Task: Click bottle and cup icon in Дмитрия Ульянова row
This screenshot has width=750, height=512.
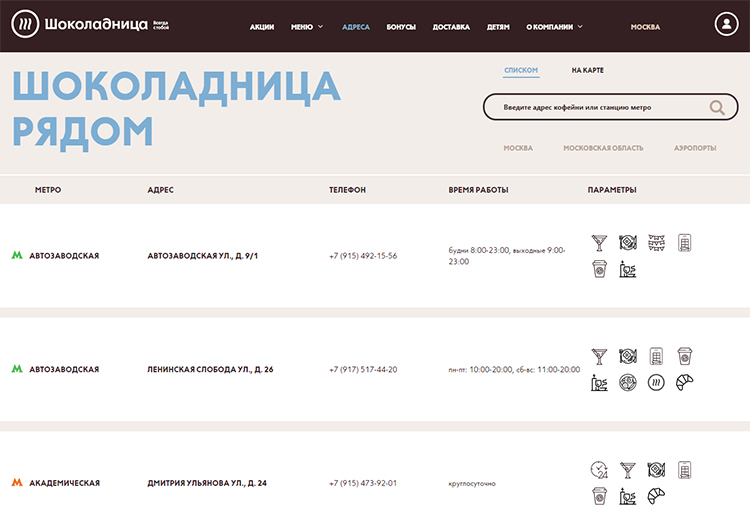Action: (628, 496)
